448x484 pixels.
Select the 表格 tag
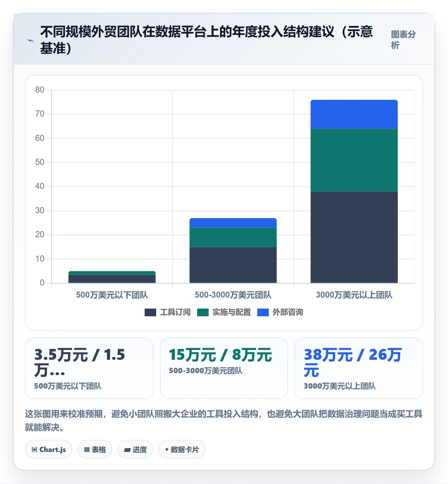coord(95,449)
